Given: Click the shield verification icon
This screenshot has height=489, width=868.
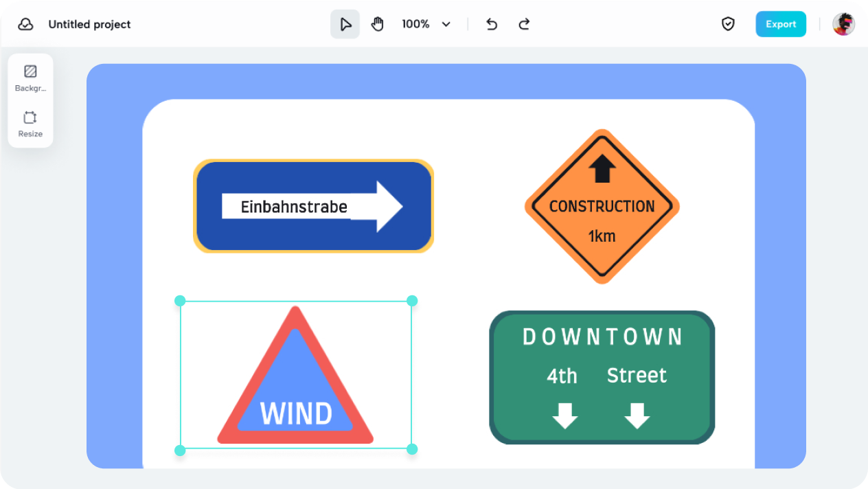Looking at the screenshot, I should [728, 23].
